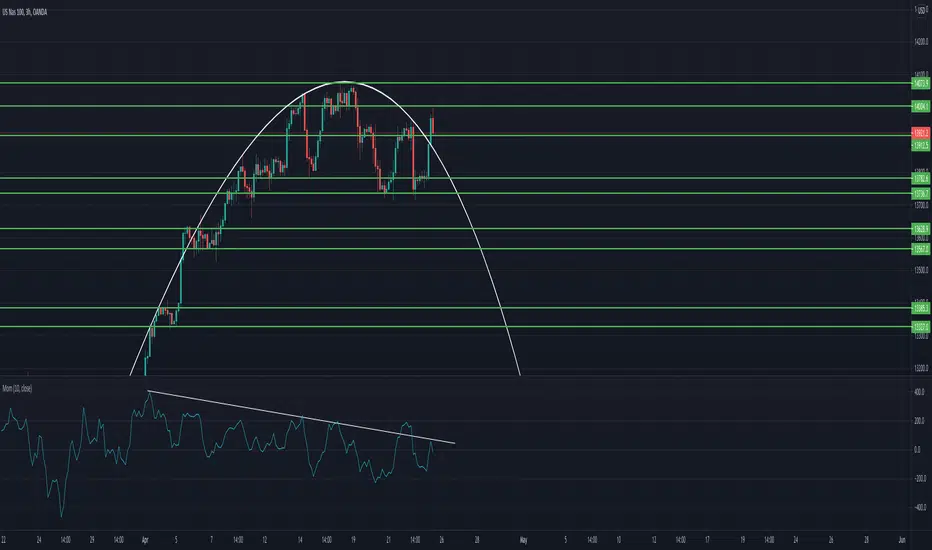Click the US Nas 100 symbol title

pos(24,12)
